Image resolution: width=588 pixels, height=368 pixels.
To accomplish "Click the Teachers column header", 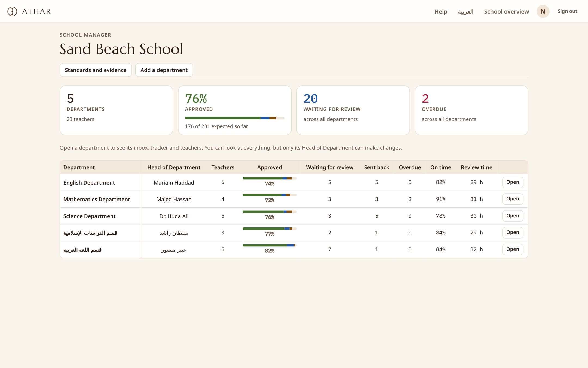I will pos(223,167).
